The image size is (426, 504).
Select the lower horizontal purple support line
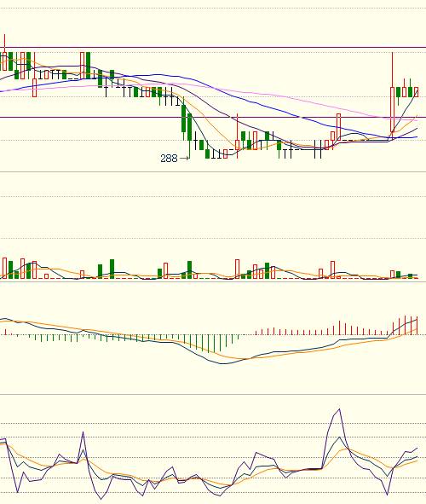pos(213,118)
